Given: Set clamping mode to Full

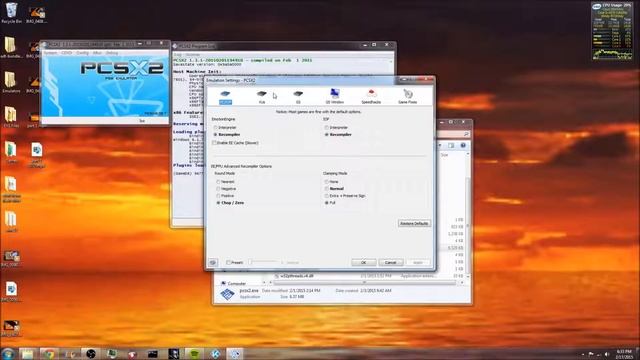Looking at the screenshot, I should click(x=330, y=203).
